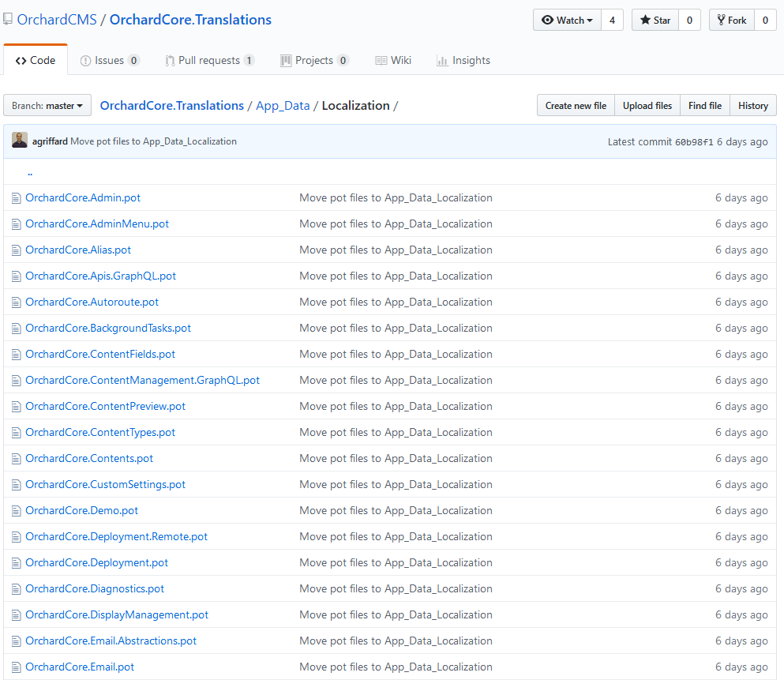The height and width of the screenshot is (680, 784).
Task: Click file icon next to OrchardCore.Alias.pot
Action: (x=16, y=250)
